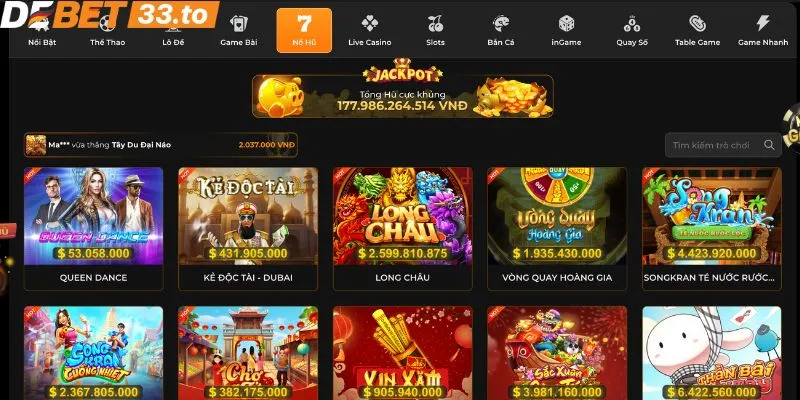This screenshot has width=800, height=400.
Task: Open the Game Bài cards icon
Action: pos(239,23)
